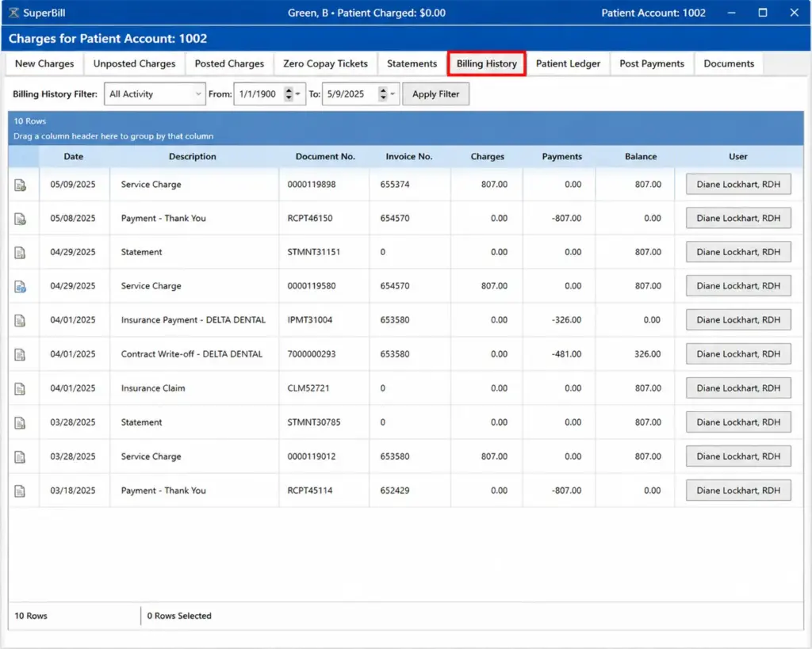
Task: Click the 326.00 balance value
Action: 647,354
